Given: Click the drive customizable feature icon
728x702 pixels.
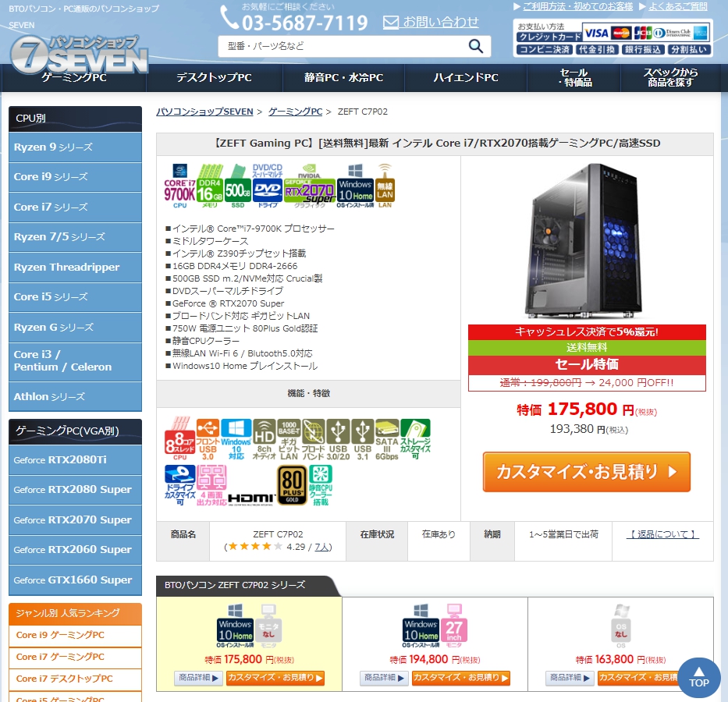Looking at the screenshot, I should (179, 485).
